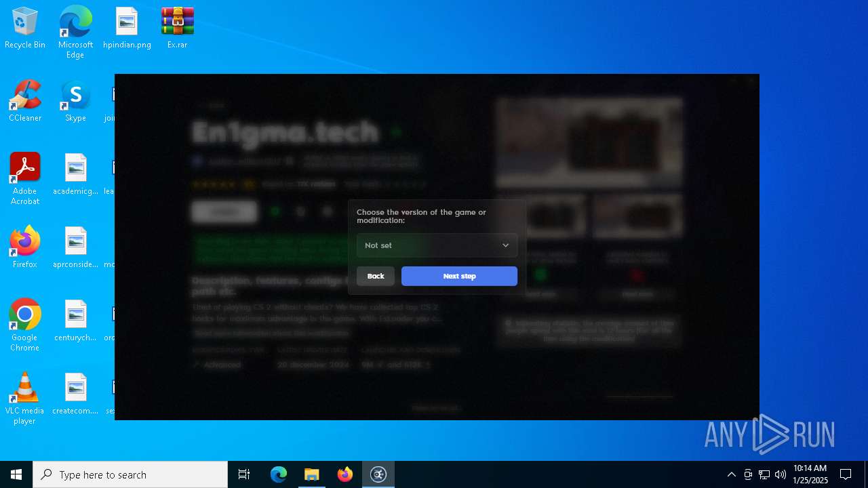The width and height of the screenshot is (868, 488).
Task: Close the loader window
Action: point(751,81)
